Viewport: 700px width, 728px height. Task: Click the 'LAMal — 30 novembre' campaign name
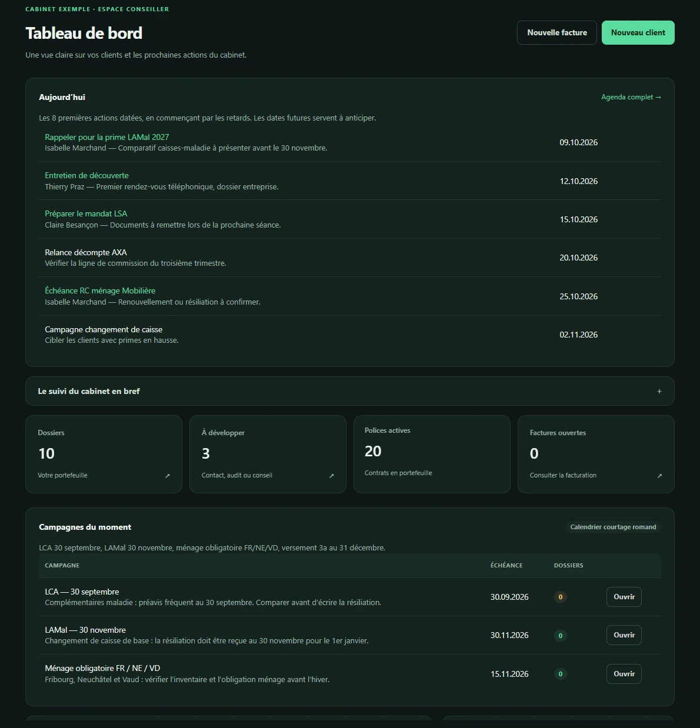(x=85, y=630)
